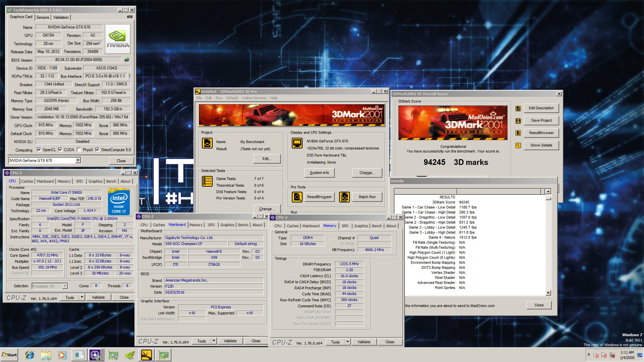
Task: Click Change... button under Selected Tests
Action: [267, 209]
